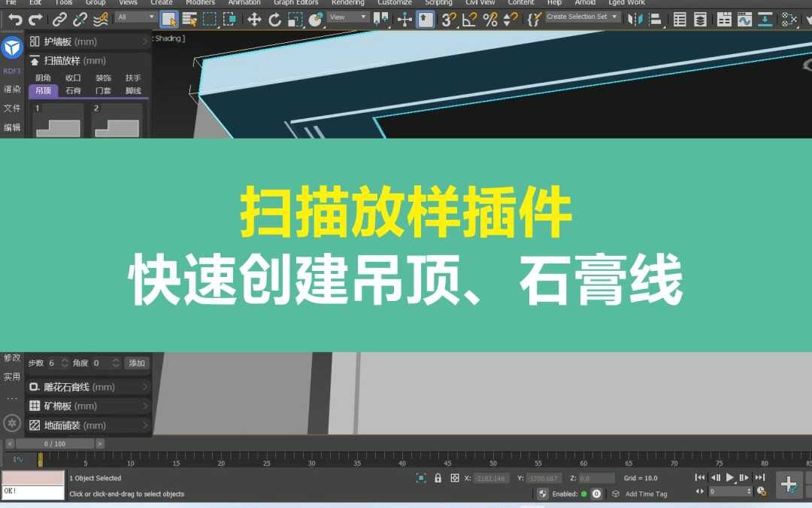Redo the last undone action
The height and width of the screenshot is (508, 812).
point(35,20)
